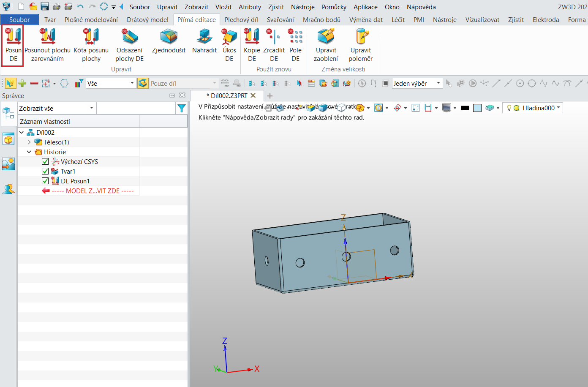Click the Správce search input field
588x387 pixels.
[136, 108]
